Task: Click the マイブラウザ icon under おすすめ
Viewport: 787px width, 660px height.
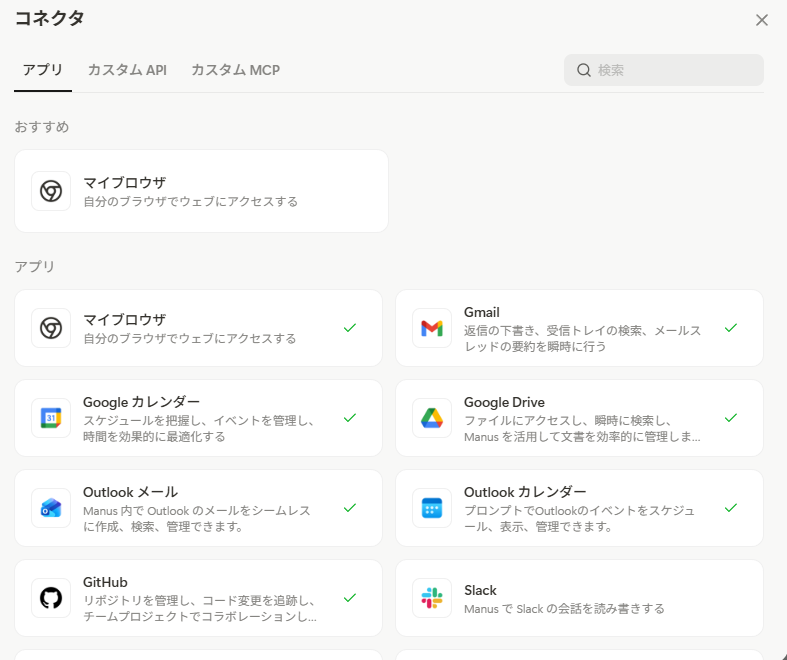Action: tap(51, 191)
